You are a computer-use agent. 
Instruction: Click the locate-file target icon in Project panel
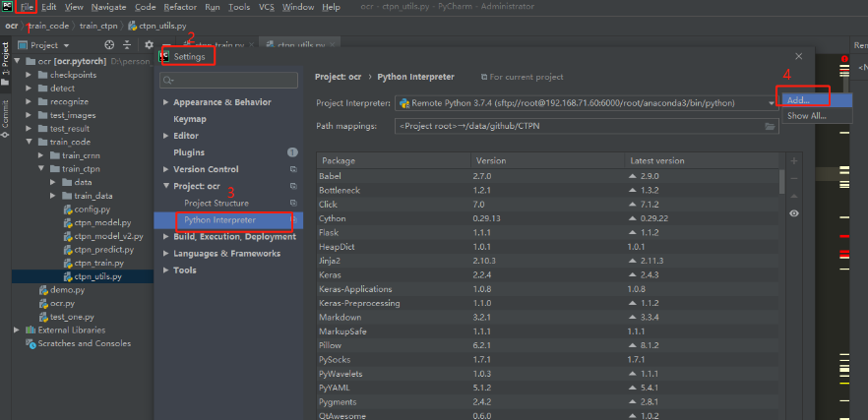(109, 45)
